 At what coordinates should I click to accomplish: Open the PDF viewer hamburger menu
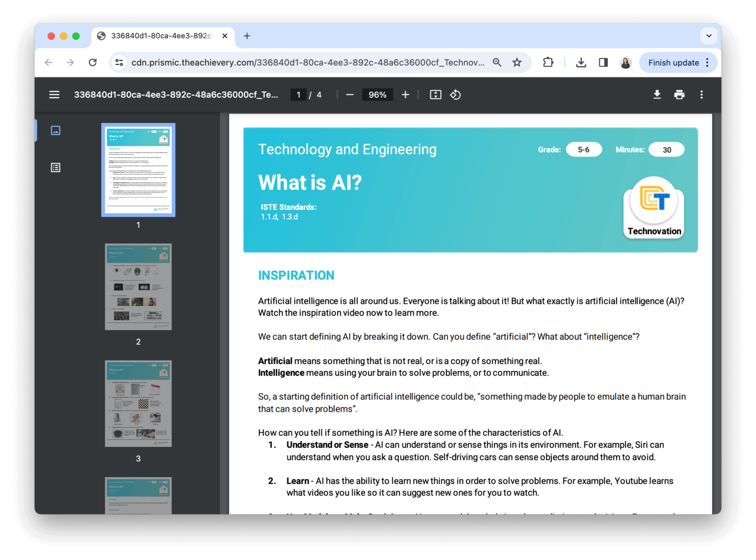tap(54, 95)
